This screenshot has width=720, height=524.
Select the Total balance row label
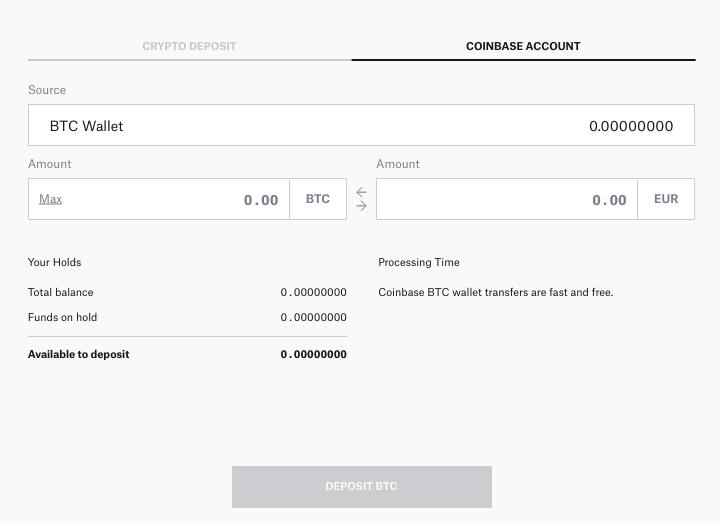pyautogui.click(x=61, y=292)
